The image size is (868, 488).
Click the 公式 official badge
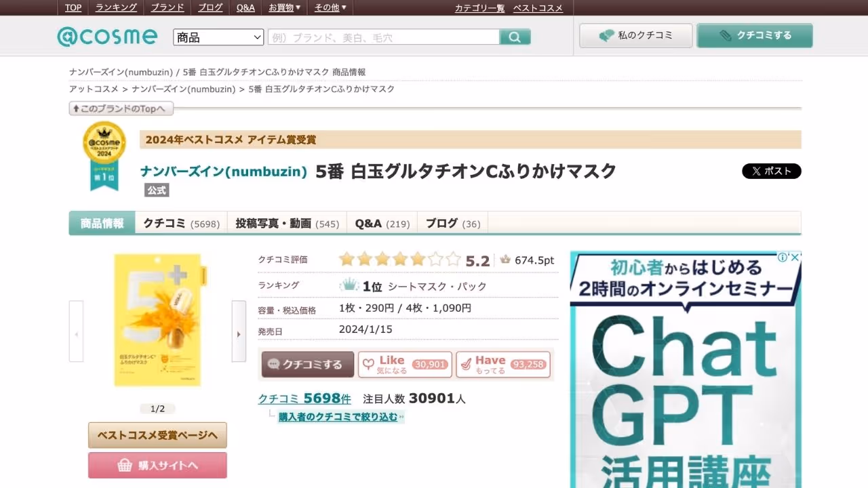tap(157, 190)
